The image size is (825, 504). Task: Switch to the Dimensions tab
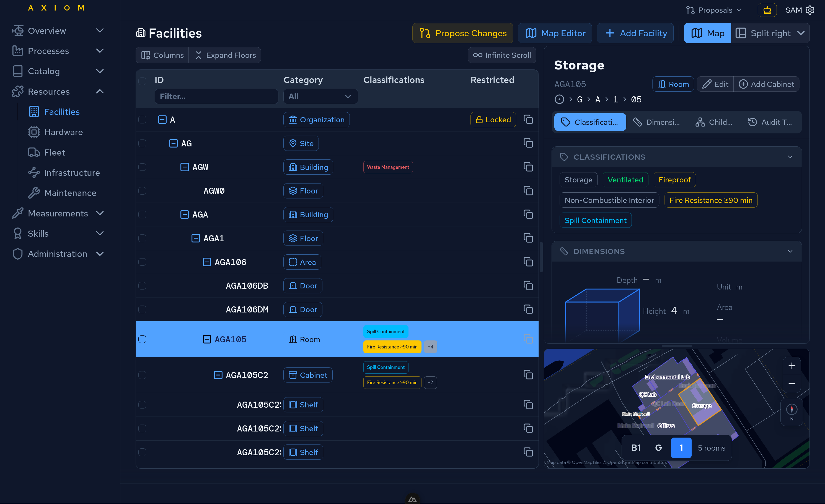tap(656, 122)
